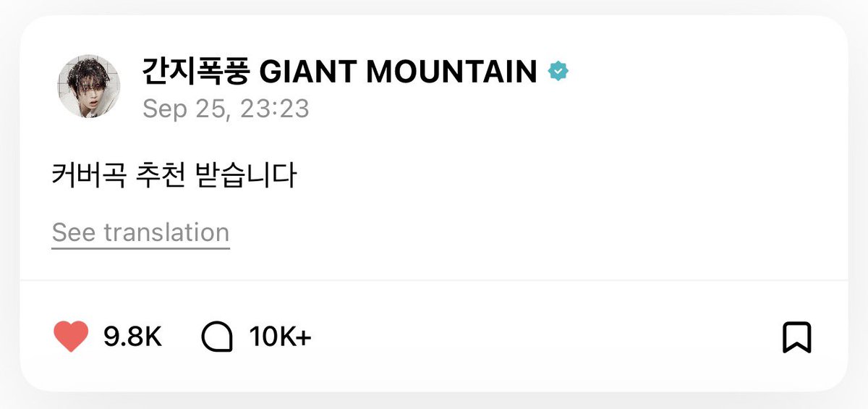The width and height of the screenshot is (868, 409).
Task: Open the 간지폭풍 GIANT MOUNTAIN profile name
Action: [340, 72]
